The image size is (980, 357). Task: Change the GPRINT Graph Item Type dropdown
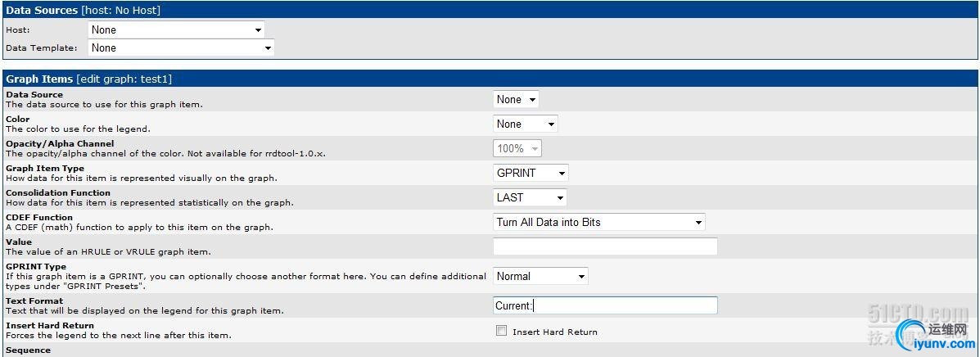click(x=531, y=173)
